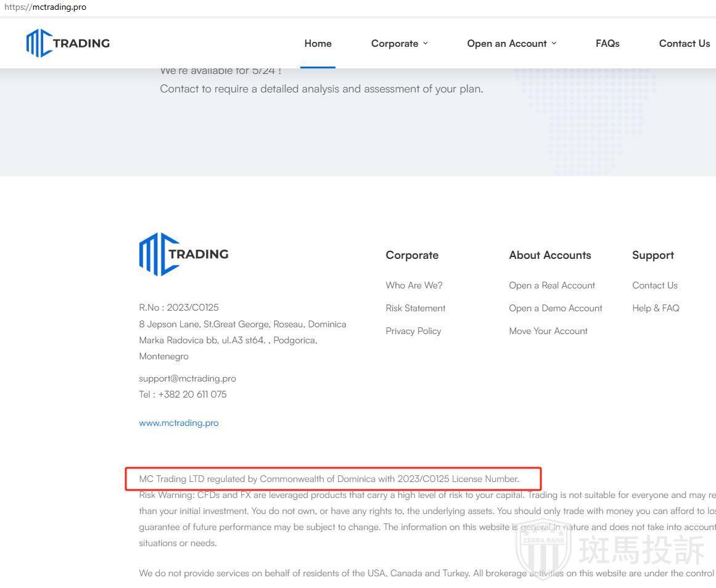Click the URL address bar text
Screen dimensions: 716x588
tap(45, 7)
